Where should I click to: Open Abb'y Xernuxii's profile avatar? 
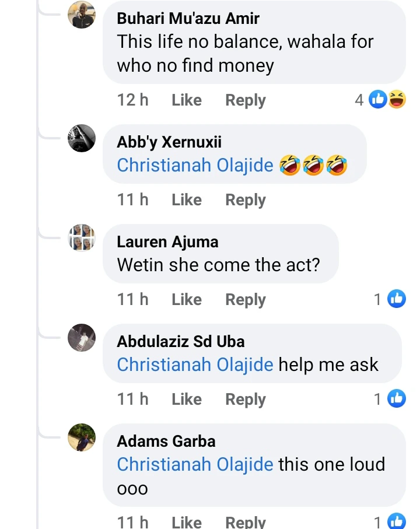click(x=82, y=138)
